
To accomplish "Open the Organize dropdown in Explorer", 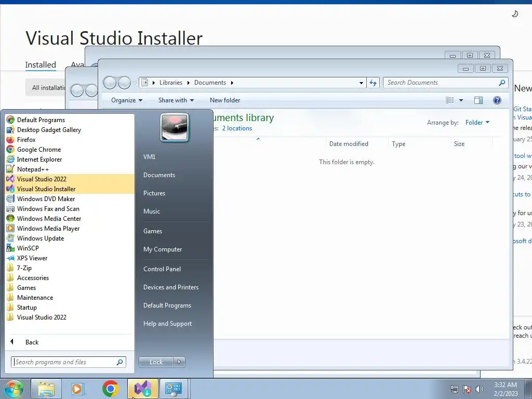I will (x=127, y=100).
